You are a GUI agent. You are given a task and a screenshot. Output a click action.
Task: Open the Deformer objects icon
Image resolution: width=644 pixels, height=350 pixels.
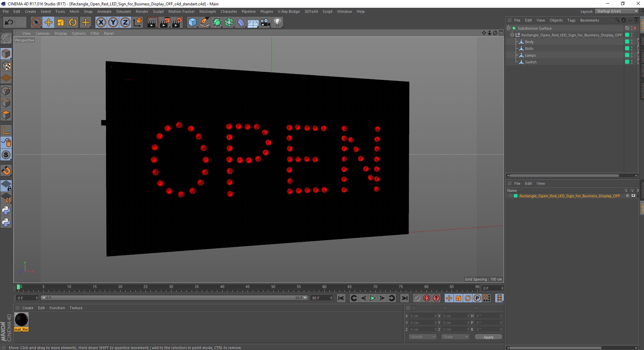[x=241, y=23]
